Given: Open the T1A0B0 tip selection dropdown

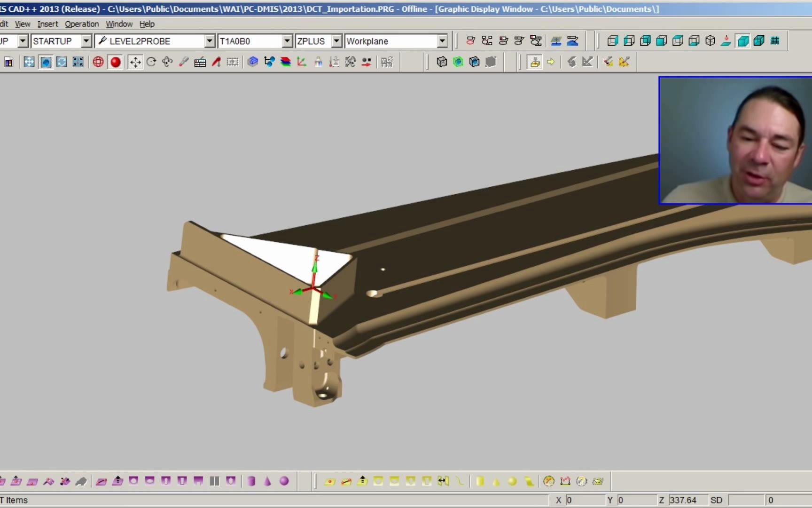Looking at the screenshot, I should click(x=287, y=41).
